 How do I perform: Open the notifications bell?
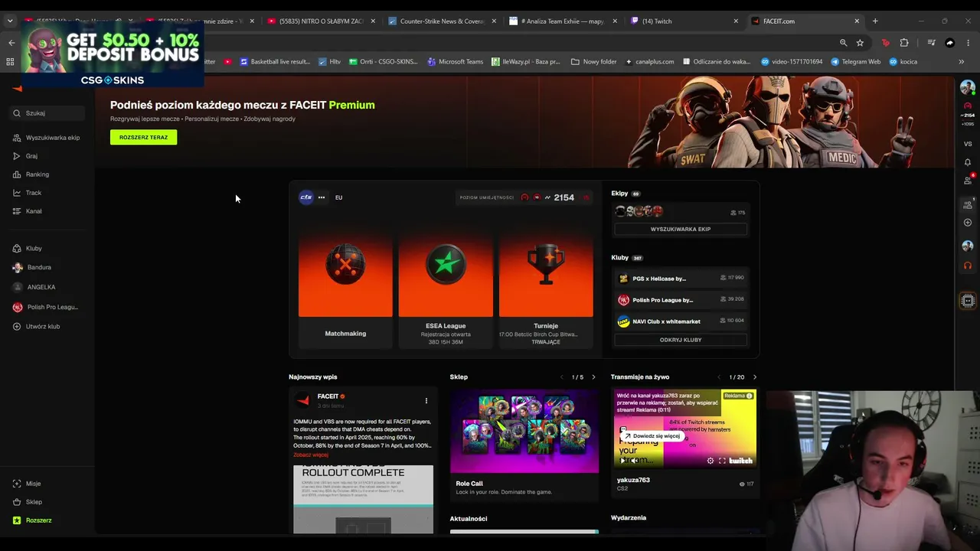coord(968,162)
